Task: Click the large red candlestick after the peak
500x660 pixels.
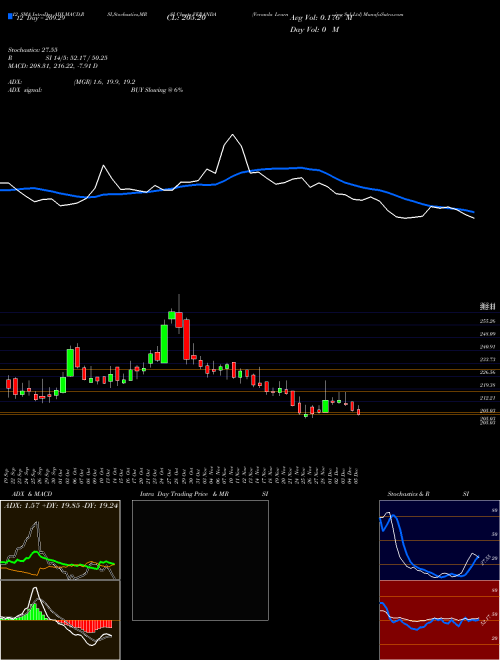Action: (186, 339)
